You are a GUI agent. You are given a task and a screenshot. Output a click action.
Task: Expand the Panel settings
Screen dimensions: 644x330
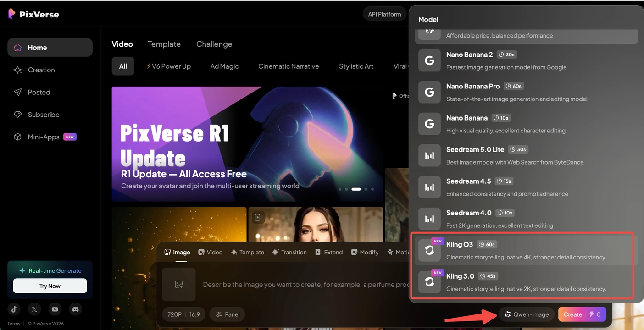[227, 314]
